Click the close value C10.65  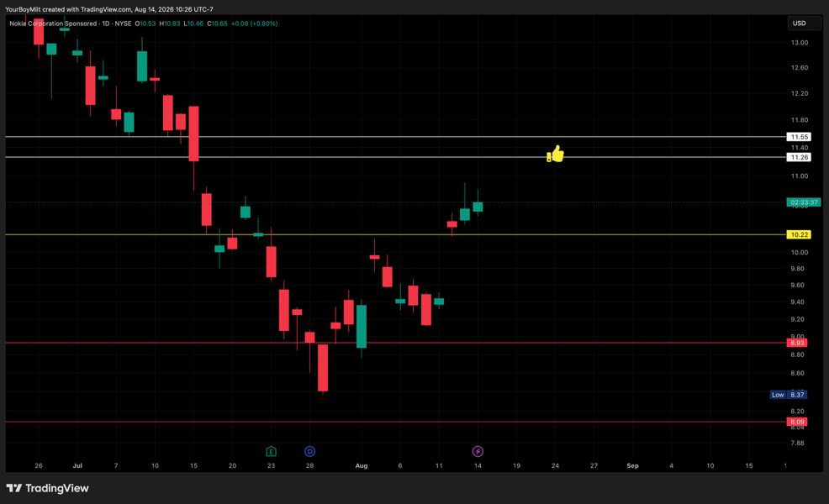(x=217, y=24)
